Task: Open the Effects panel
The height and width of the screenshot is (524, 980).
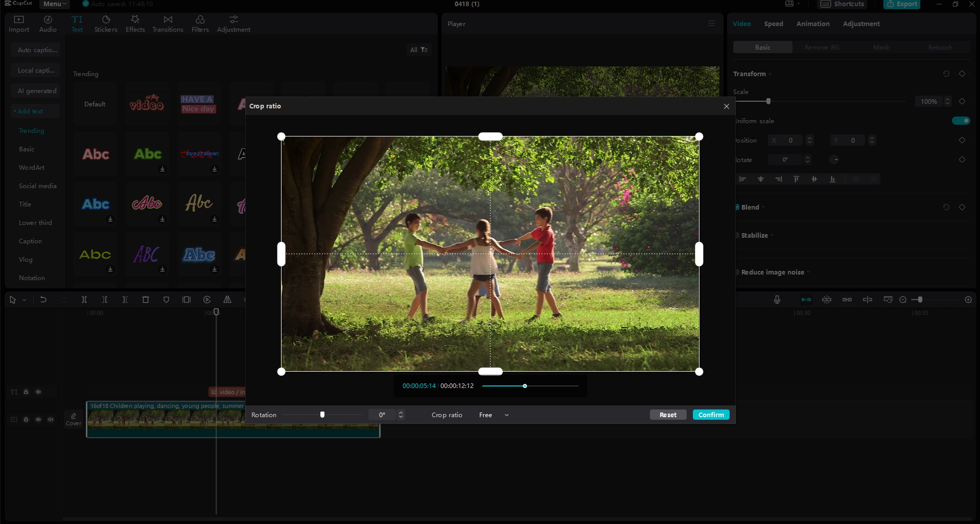Action: coord(134,22)
